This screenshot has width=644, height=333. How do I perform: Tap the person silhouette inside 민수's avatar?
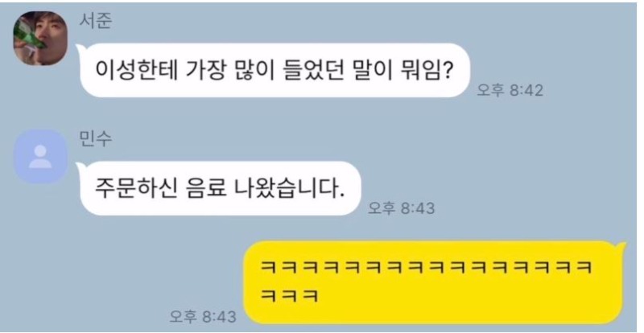(x=40, y=156)
